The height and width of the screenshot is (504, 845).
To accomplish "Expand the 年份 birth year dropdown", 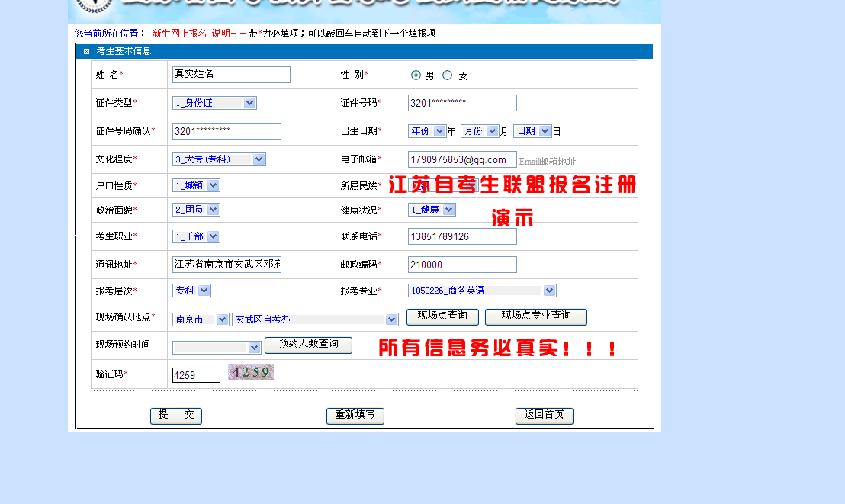I will [x=428, y=131].
